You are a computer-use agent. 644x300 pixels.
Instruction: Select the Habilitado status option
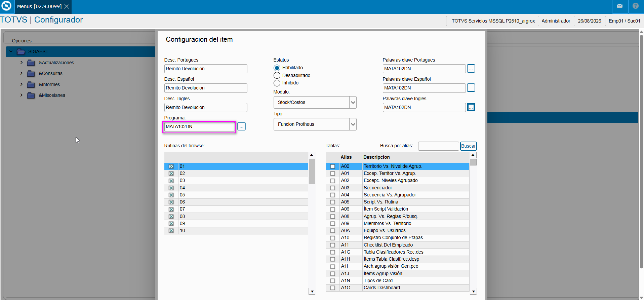point(277,68)
